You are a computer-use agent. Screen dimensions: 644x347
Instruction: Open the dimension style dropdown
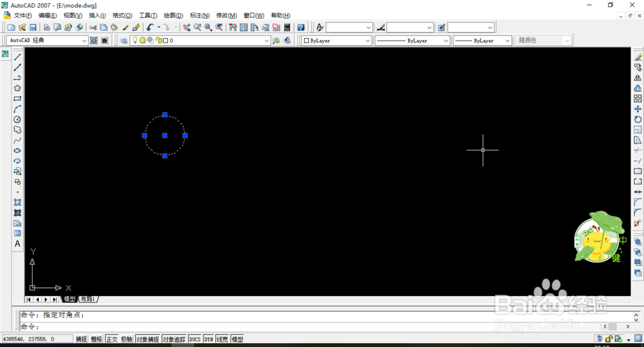tap(429, 28)
